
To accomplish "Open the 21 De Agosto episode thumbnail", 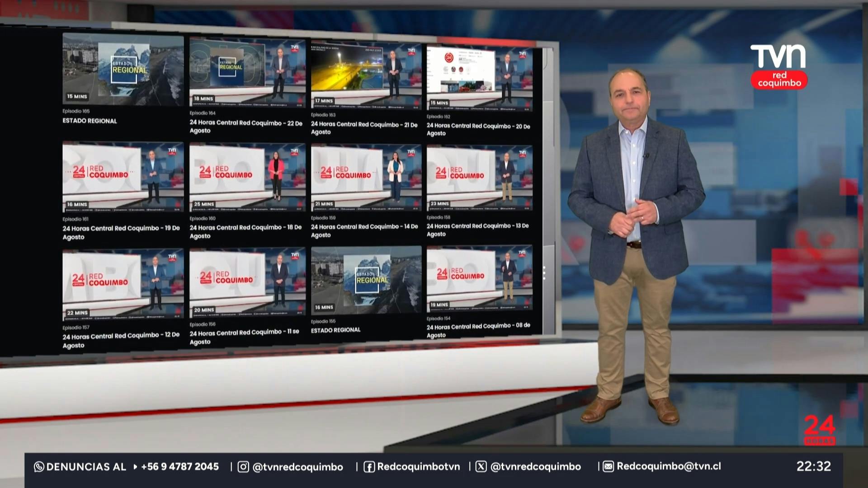I will 366,75.
